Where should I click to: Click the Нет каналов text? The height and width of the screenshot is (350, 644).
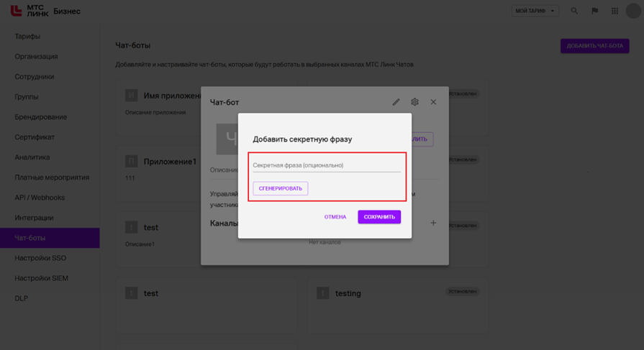(x=325, y=242)
